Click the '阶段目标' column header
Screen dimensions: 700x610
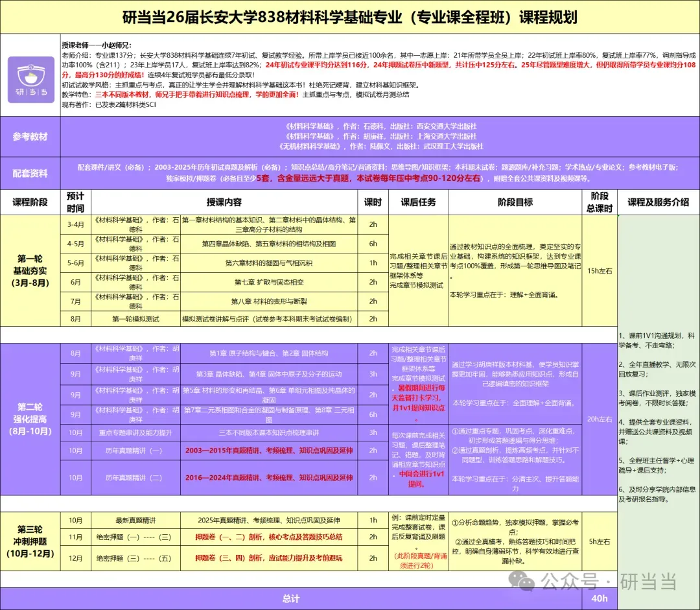pyautogui.click(x=515, y=202)
